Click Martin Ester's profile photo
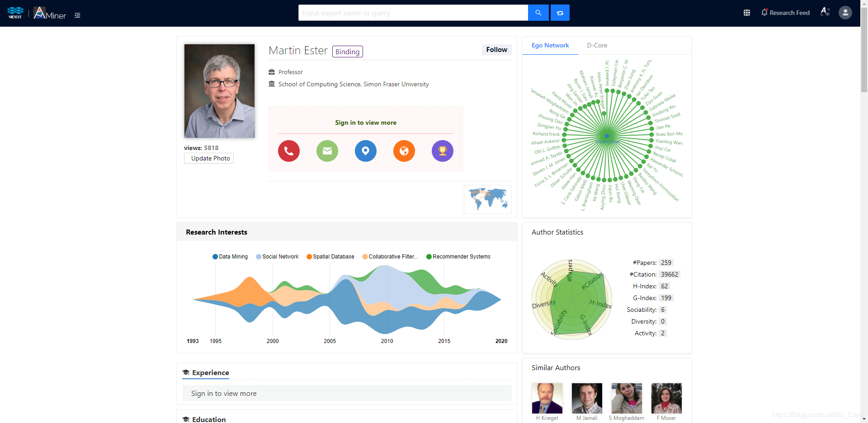The width and height of the screenshot is (868, 423). 219,91
